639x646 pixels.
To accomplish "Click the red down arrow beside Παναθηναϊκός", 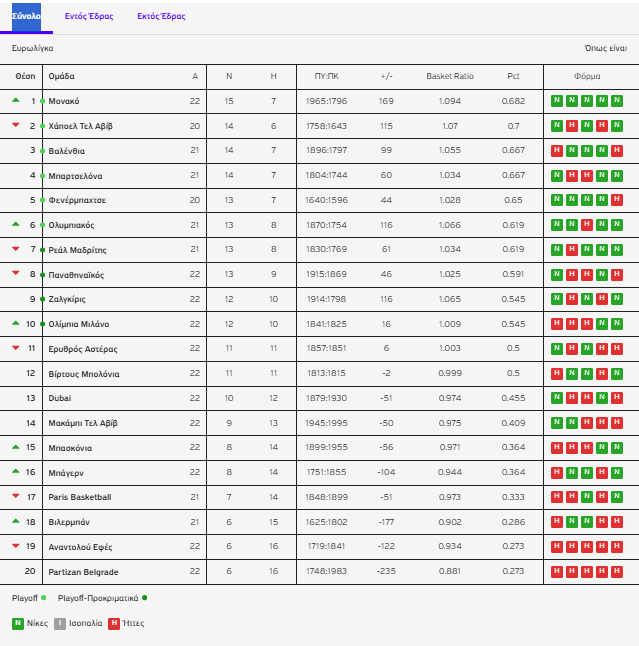I will pyautogui.click(x=15, y=274).
